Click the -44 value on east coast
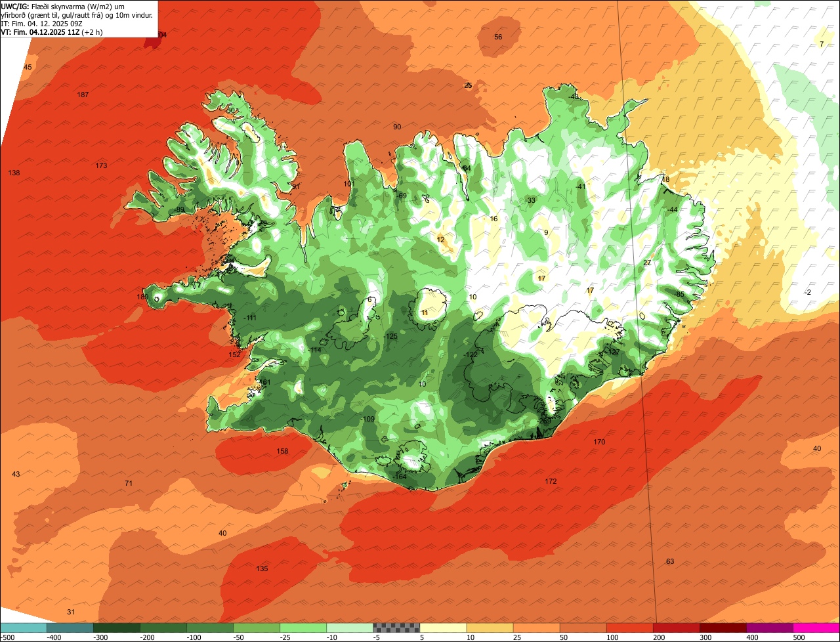Screen dimensions: 840x642 click(672, 209)
